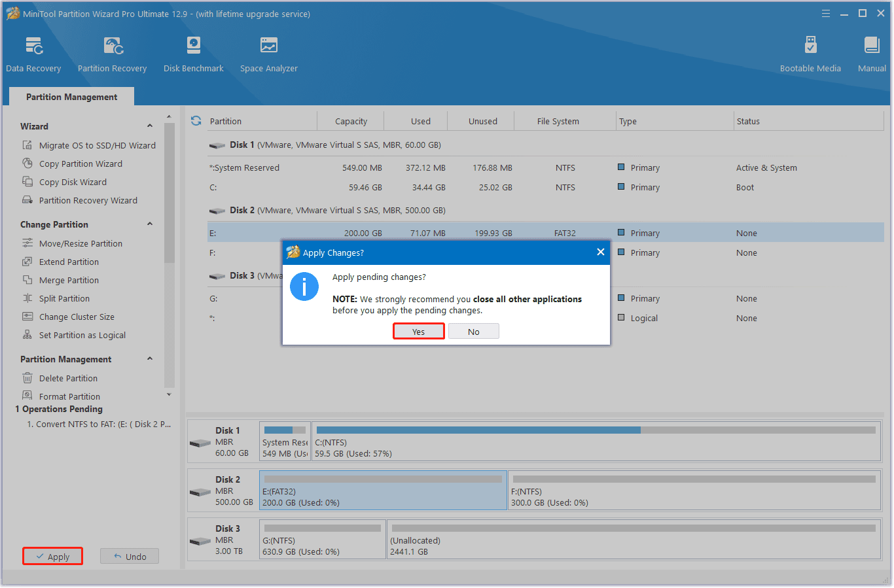This screenshot has width=894, height=588.
Task: Switch to the Partition Management tab
Action: click(x=72, y=97)
